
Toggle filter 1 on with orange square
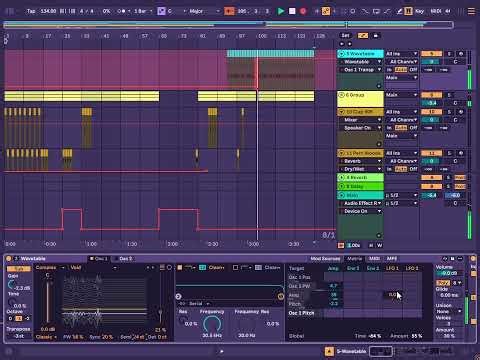[x=180, y=267]
